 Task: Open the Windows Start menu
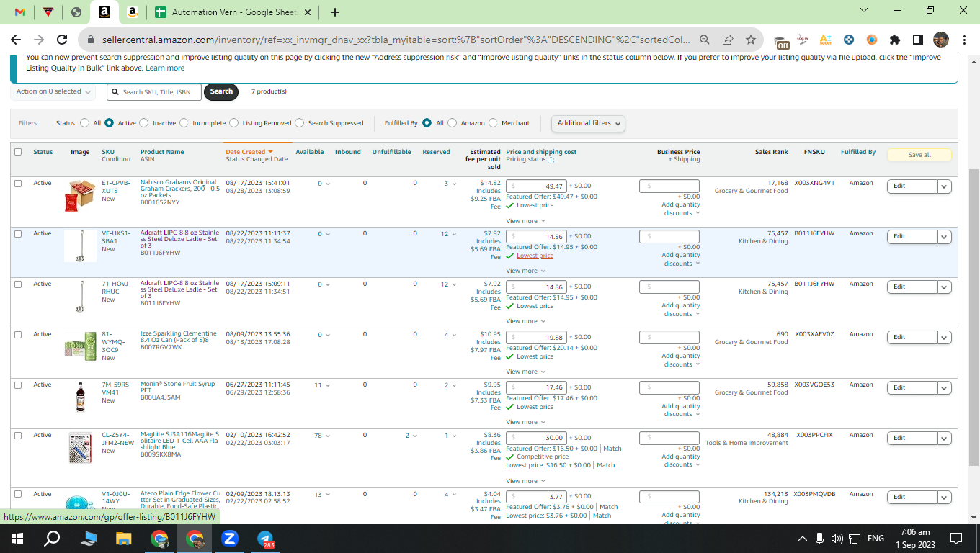17,538
